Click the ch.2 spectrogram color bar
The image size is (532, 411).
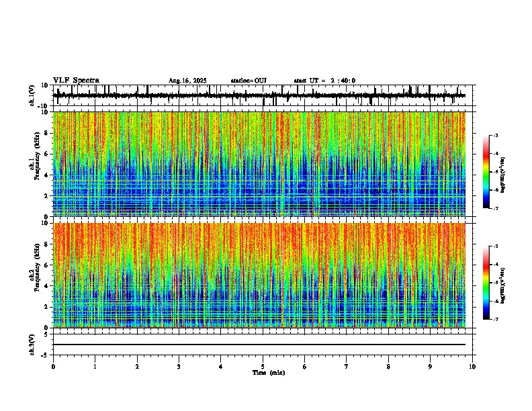pyautogui.click(x=486, y=283)
